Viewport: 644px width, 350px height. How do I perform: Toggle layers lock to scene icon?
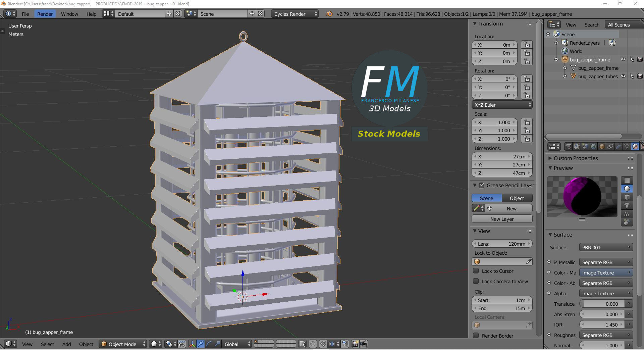tap(302, 344)
